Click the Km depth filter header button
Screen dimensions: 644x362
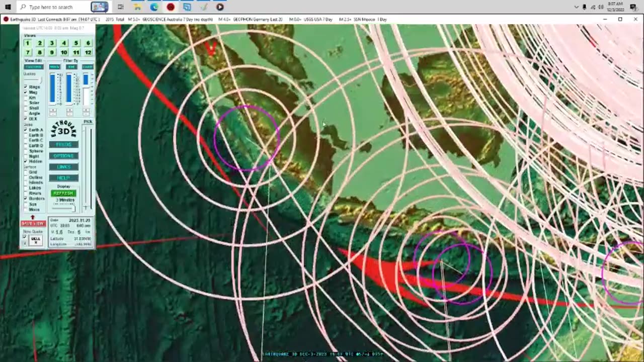[x=71, y=67]
